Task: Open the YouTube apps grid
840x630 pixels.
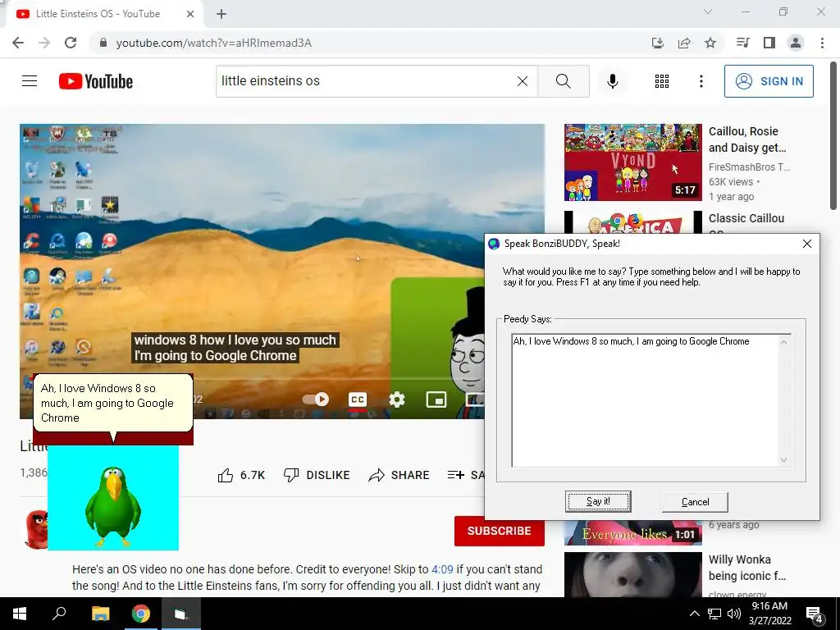Action: [662, 81]
